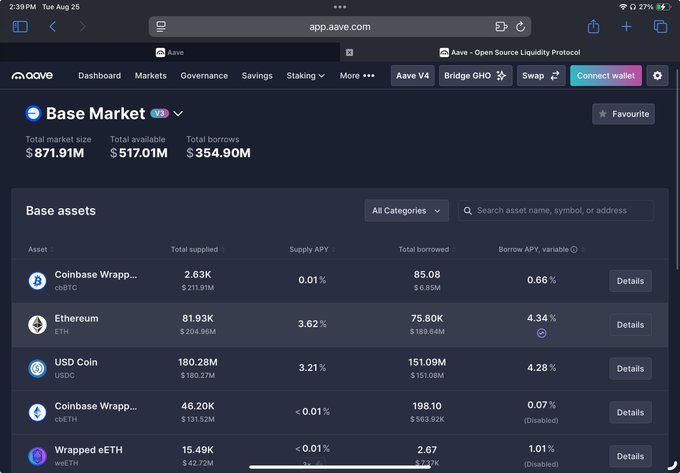Mark market as Favourite
This screenshot has width=680, height=473.
pyautogui.click(x=623, y=114)
